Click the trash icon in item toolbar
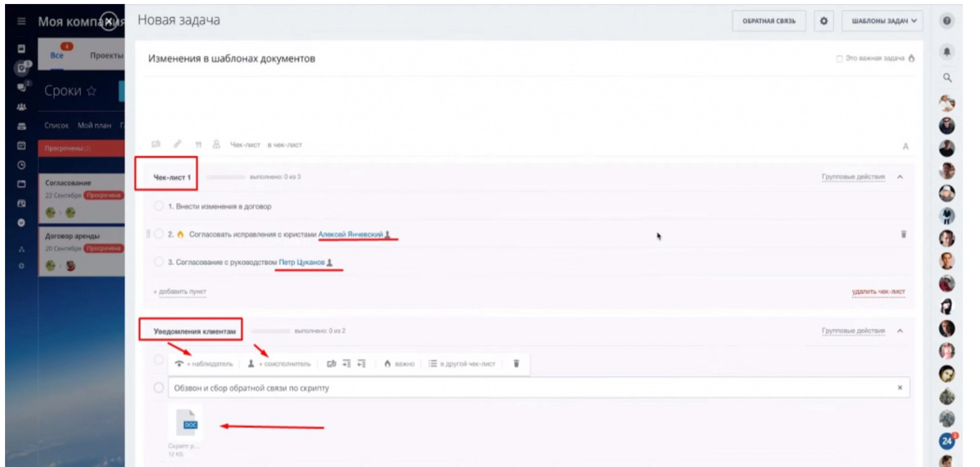 click(x=516, y=363)
